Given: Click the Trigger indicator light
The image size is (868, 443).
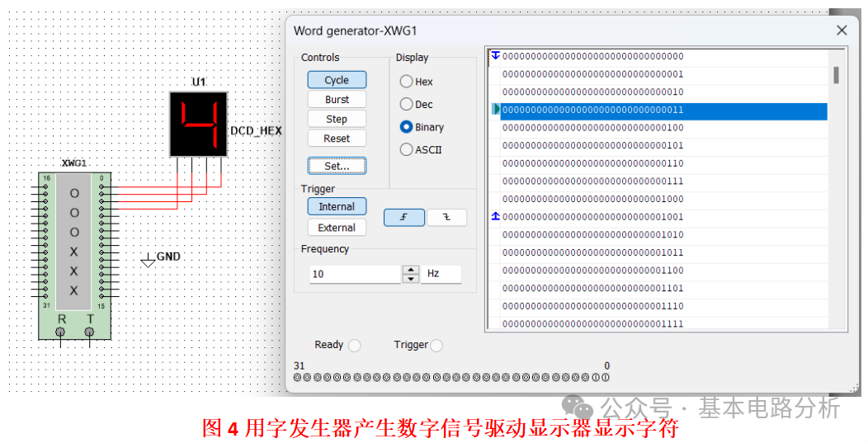Looking at the screenshot, I should (436, 346).
